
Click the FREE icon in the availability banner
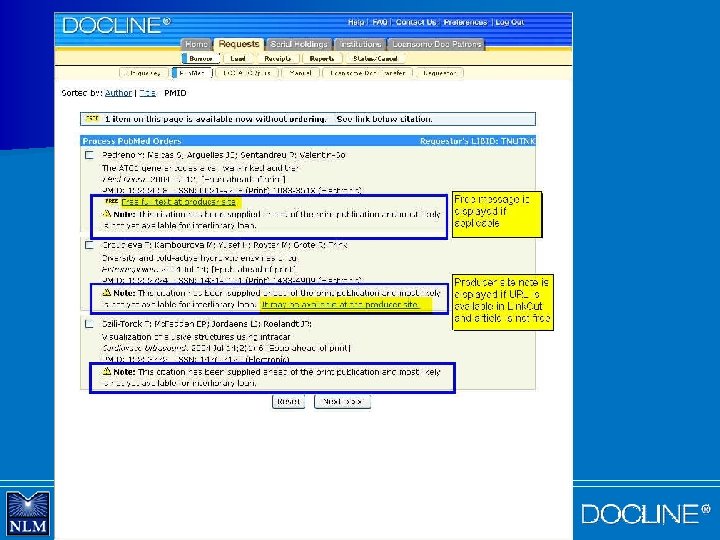(92, 118)
